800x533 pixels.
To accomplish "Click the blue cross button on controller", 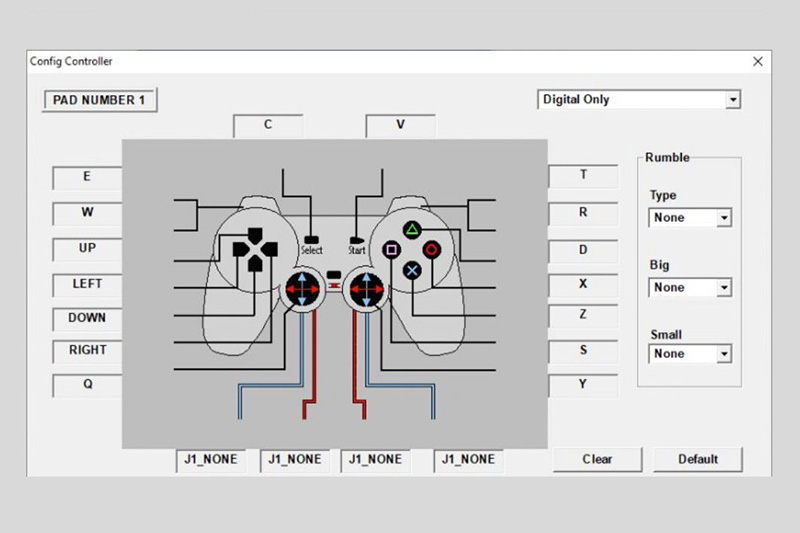I will click(x=411, y=269).
